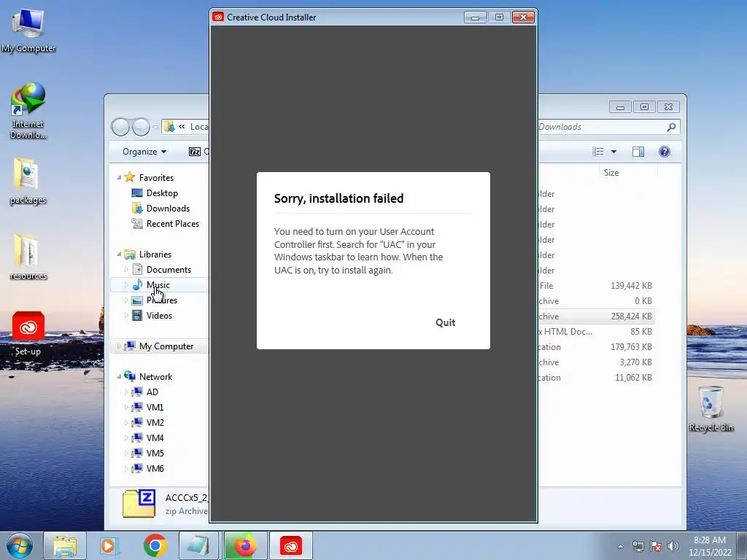The height and width of the screenshot is (560, 747).
Task: Select network computer VM4
Action: (x=155, y=437)
